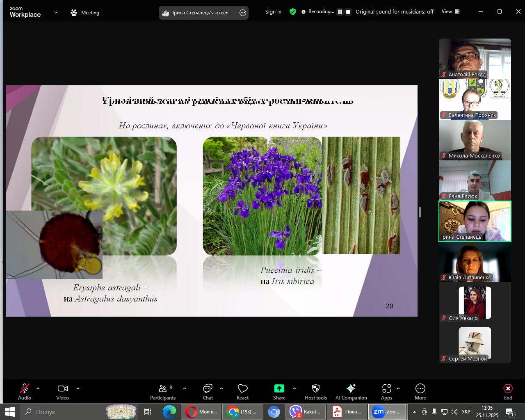This screenshot has height=420, width=525.
Task: Toggle the camera with Video button
Action: pos(62,391)
